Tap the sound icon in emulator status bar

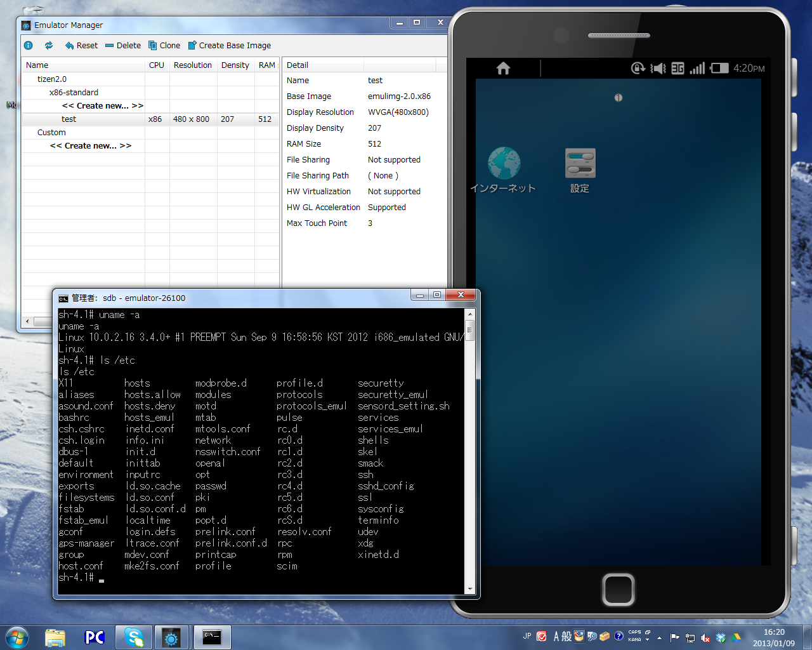pos(658,68)
